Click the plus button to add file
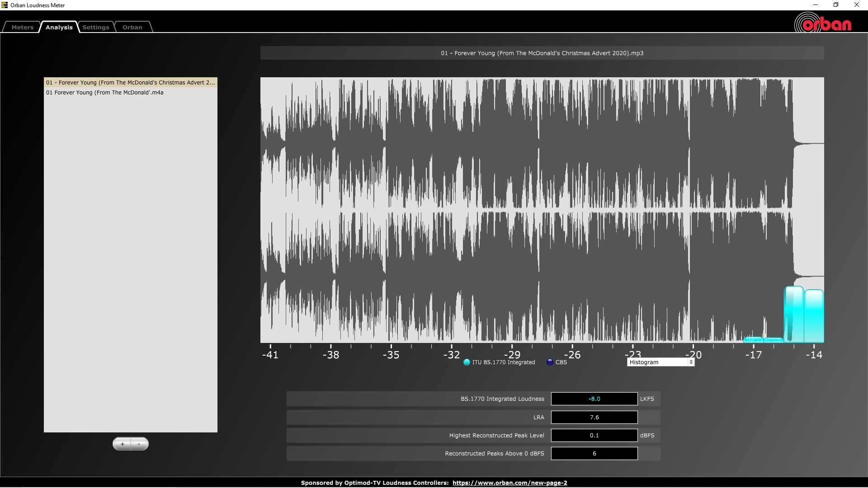868x488 pixels. 122,444
